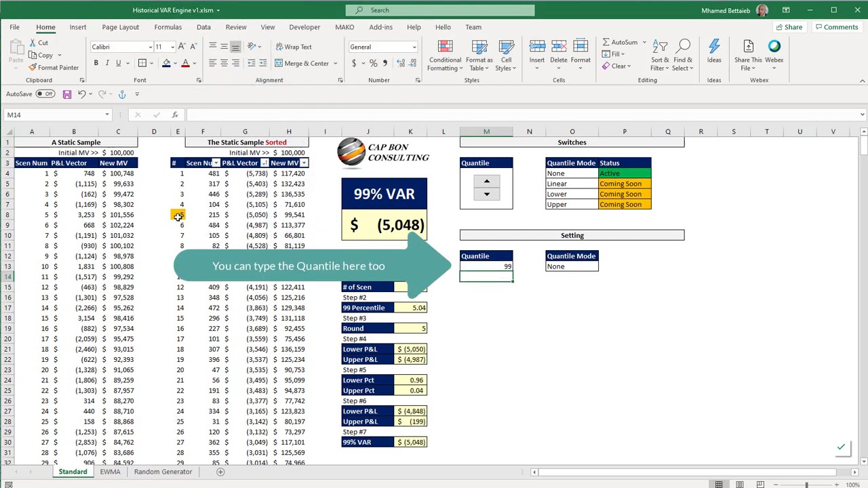Click the Share button

789,27
